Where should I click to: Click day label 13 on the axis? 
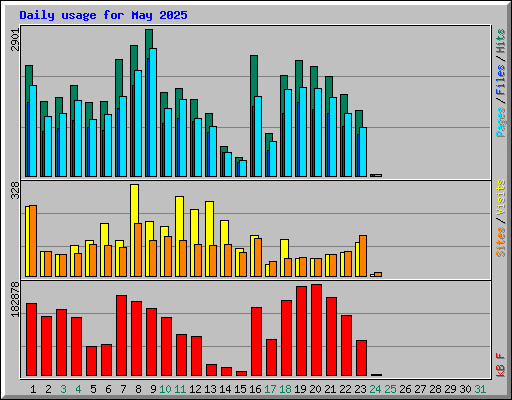[x=210, y=389]
